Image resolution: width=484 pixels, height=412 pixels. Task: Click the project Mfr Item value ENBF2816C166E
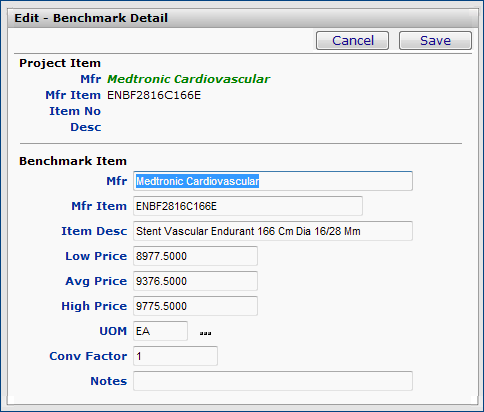coord(154,96)
